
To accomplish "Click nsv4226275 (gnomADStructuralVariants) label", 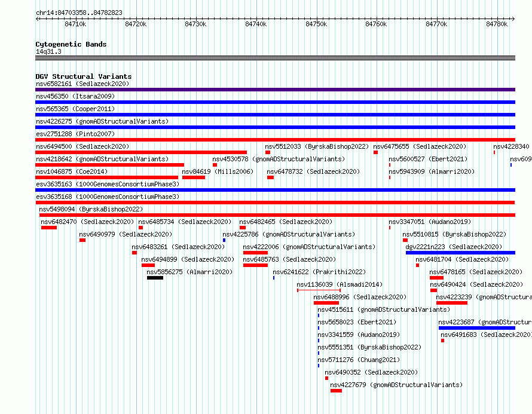I will pos(102,121).
